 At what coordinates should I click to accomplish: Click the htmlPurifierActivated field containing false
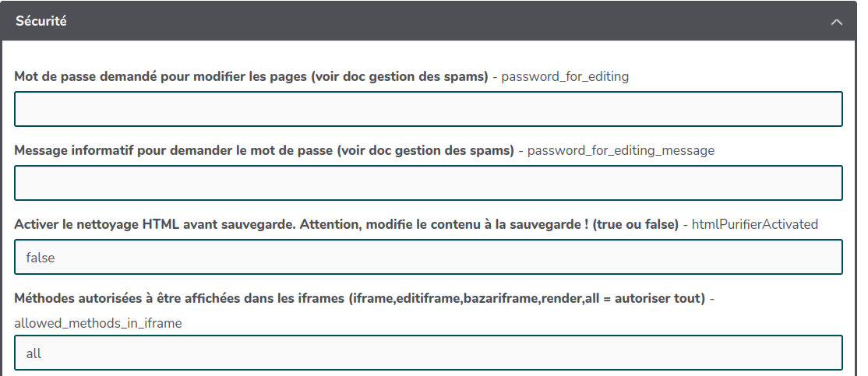pyautogui.click(x=429, y=257)
